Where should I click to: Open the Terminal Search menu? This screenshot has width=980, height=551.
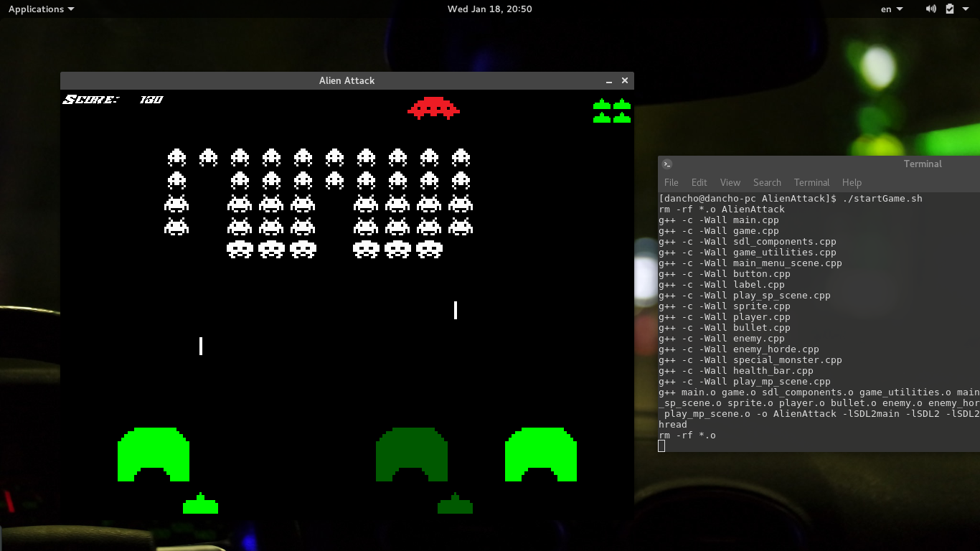pos(767,182)
